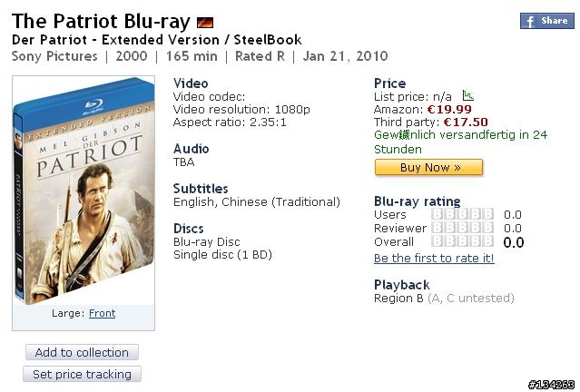The width and height of the screenshot is (580, 392).
Task: Click The Patriot Blu-ray title heading
Action: 101,22
